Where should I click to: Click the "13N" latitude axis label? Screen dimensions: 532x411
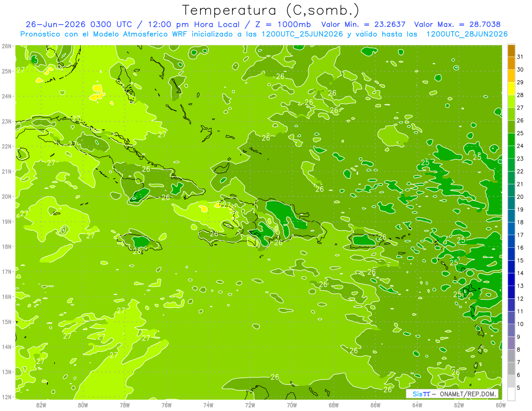pyautogui.click(x=7, y=372)
